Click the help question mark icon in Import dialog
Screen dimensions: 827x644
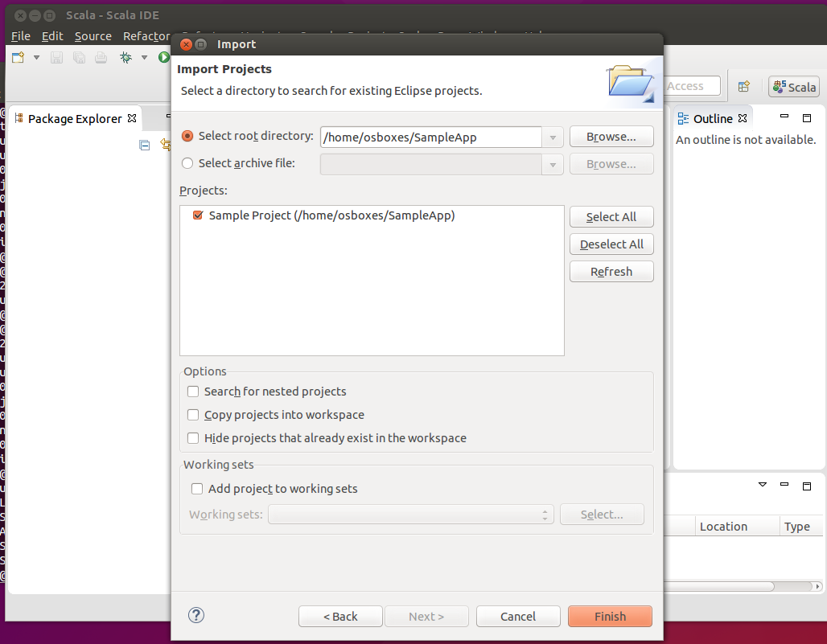[196, 615]
